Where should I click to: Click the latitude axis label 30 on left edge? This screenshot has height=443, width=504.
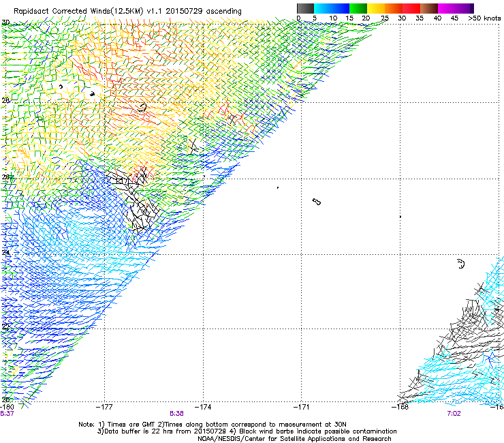pos(5,22)
